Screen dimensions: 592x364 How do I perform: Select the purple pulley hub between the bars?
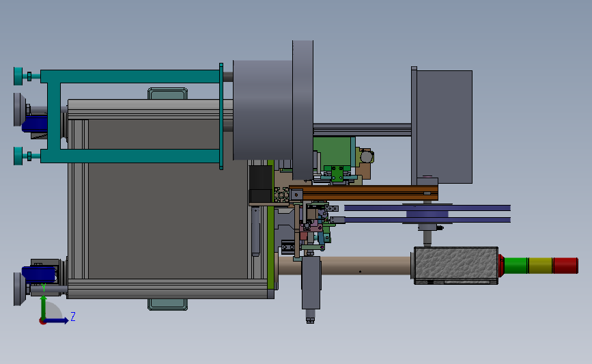[427, 214]
